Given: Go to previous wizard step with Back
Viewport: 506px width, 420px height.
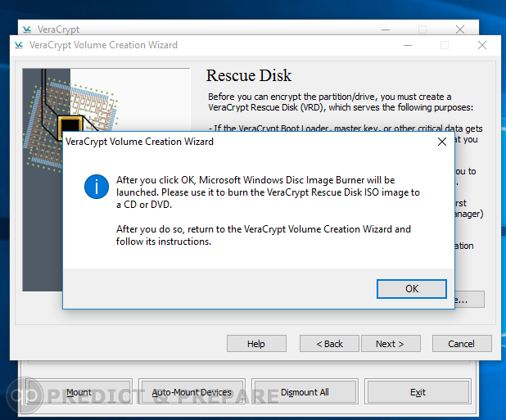Looking at the screenshot, I should pos(329,344).
